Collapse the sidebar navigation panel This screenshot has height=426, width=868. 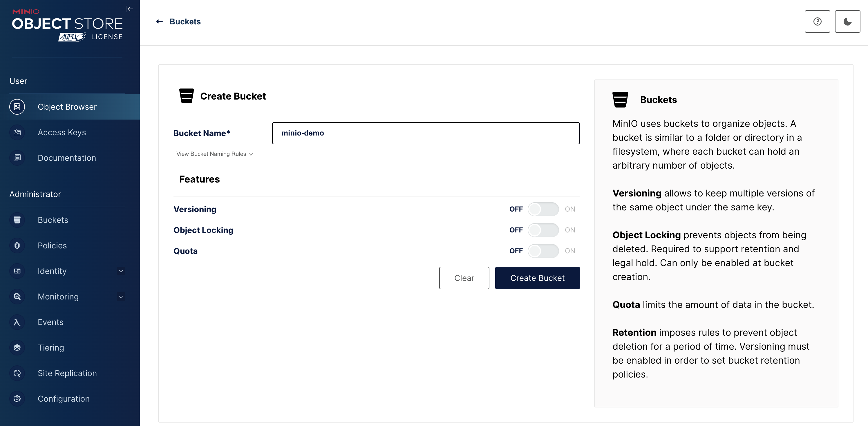(130, 9)
